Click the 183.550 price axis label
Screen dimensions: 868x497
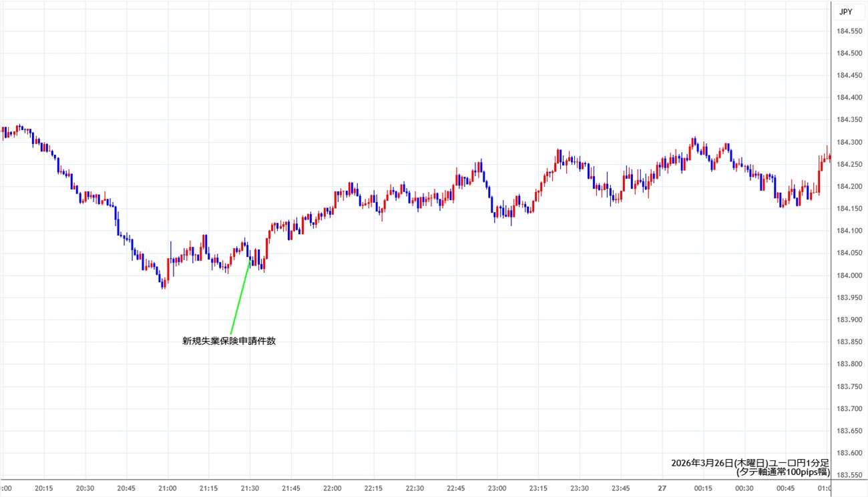tap(849, 475)
